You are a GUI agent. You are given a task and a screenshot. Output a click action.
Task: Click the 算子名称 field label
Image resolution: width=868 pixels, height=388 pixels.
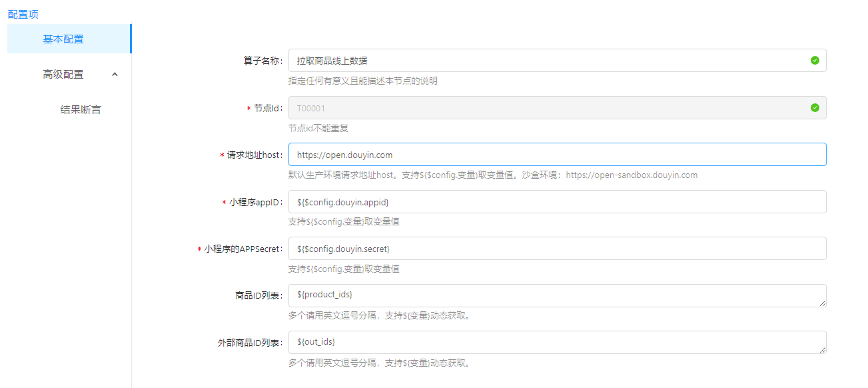tap(263, 61)
